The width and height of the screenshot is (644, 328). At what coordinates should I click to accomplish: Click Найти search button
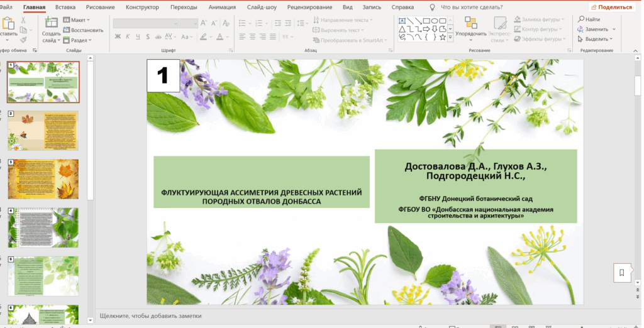[x=589, y=19]
